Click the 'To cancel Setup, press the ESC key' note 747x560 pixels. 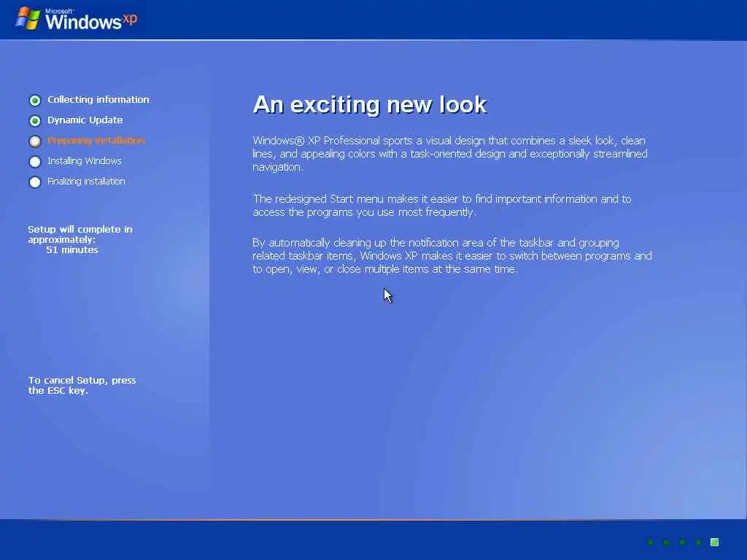pyautogui.click(x=82, y=385)
